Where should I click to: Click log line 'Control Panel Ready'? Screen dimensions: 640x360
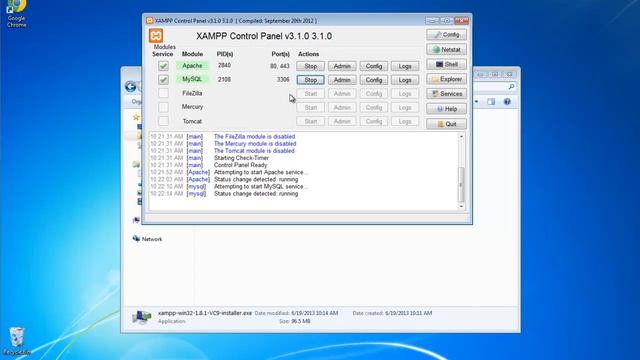click(240, 165)
